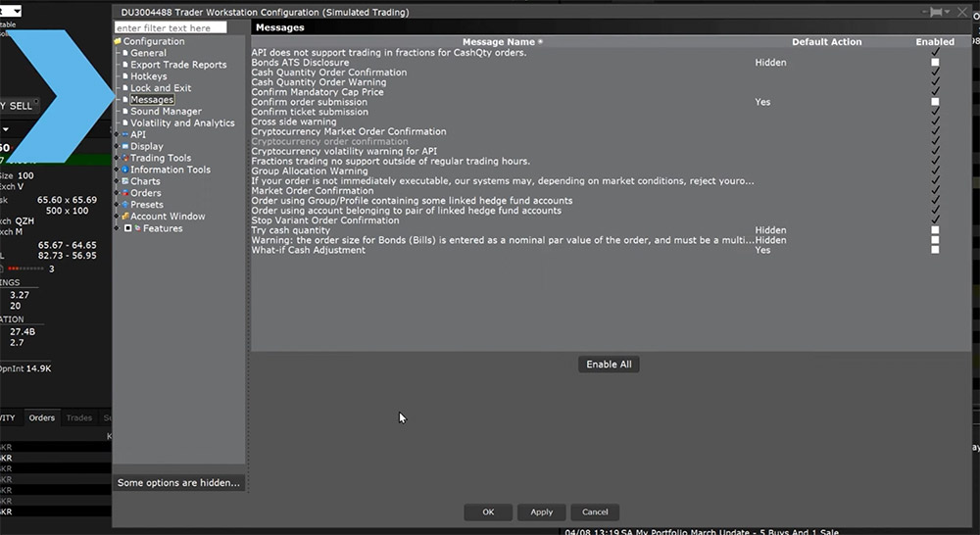Viewport: 980px width, 535px height.
Task: Click the Presets icon in tree
Action: [124, 206]
